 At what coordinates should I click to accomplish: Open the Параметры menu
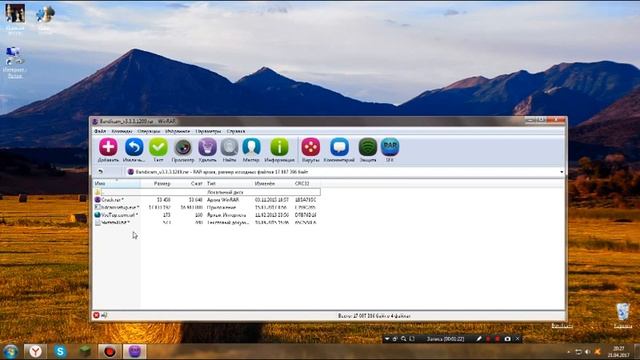click(208, 131)
